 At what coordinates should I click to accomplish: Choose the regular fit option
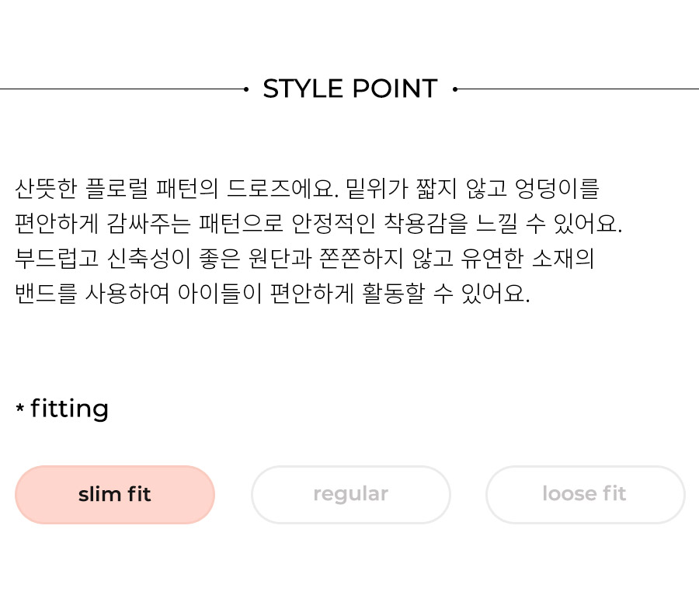coord(351,495)
